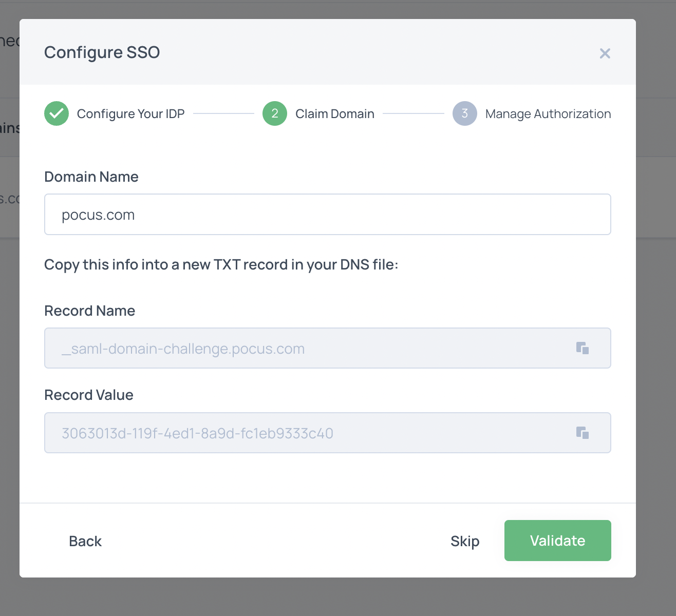Close the Configure SSO dialog

coord(605,53)
